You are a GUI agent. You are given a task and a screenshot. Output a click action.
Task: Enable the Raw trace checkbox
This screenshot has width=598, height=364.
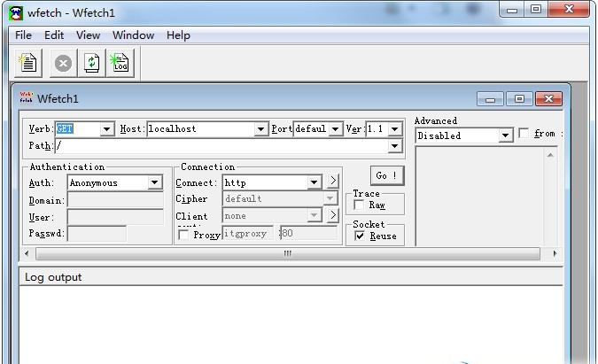[359, 205]
